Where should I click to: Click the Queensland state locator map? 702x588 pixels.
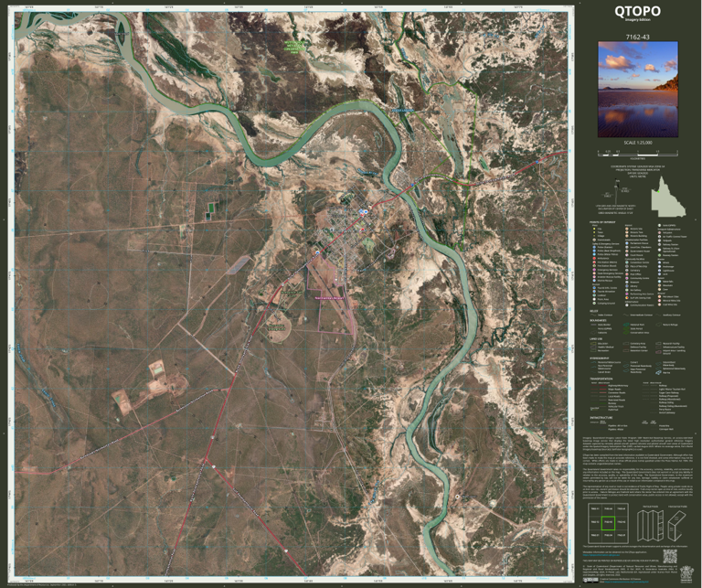[668, 197]
